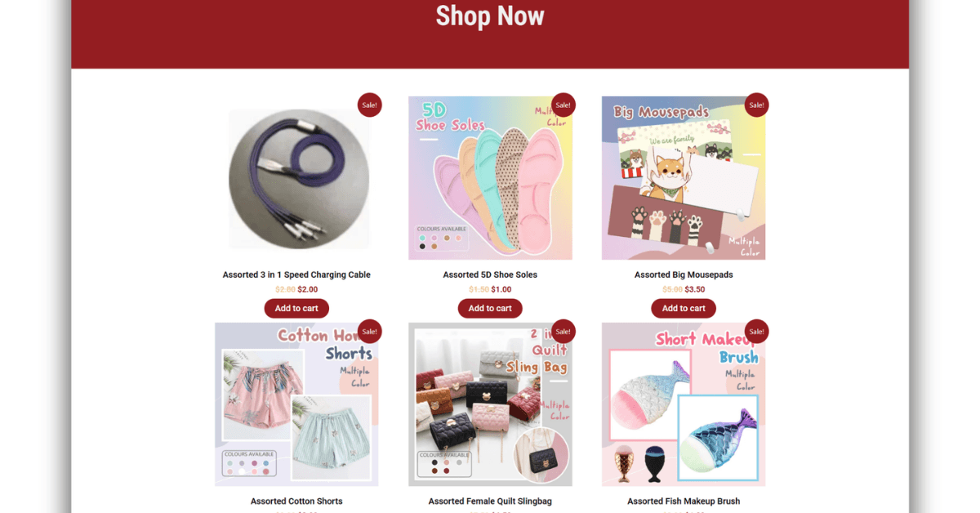This screenshot has width=980, height=513.
Task: Open Assorted 5D Shoe Soles title link
Action: click(490, 274)
